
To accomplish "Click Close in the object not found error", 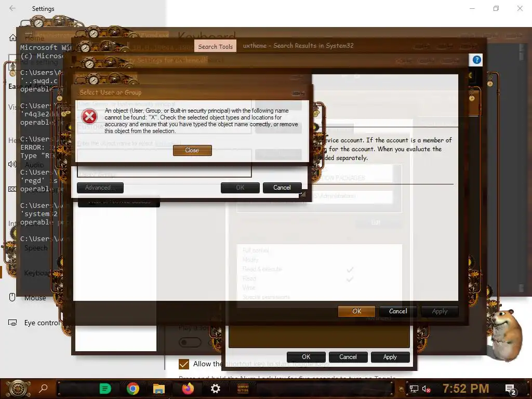I will point(192,150).
